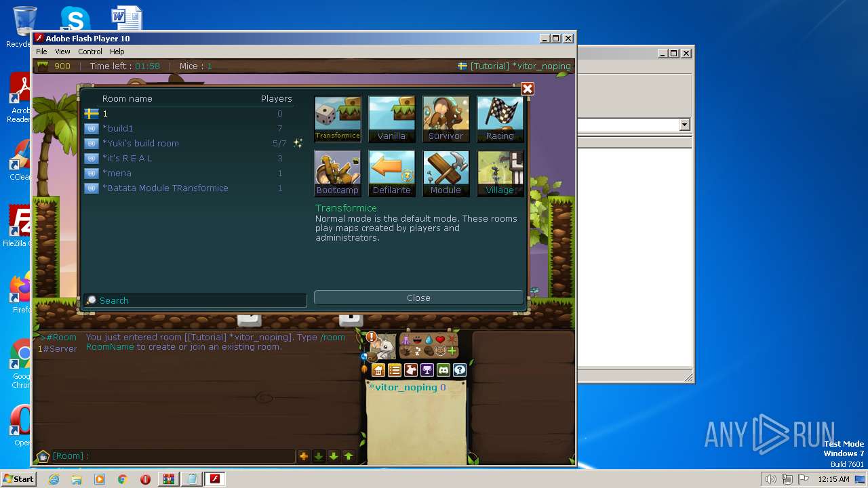Click the purple dance emote icon
The height and width of the screenshot is (488, 868).
pos(406,340)
